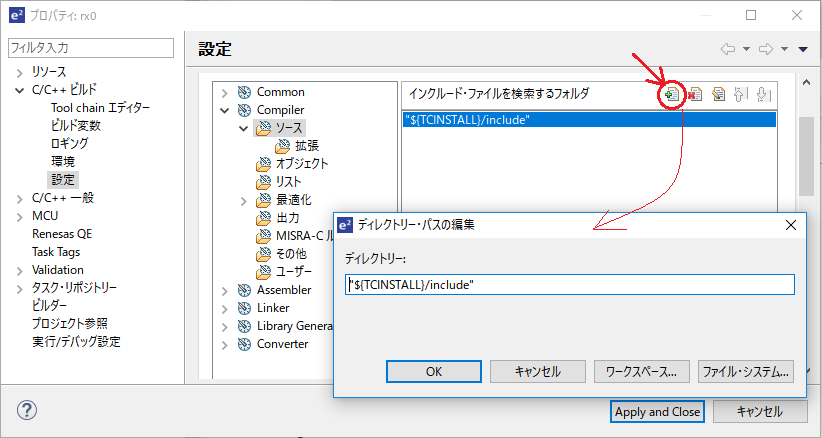This screenshot has width=822, height=438.
Task: Open the 環境 page
Action: pyautogui.click(x=63, y=161)
